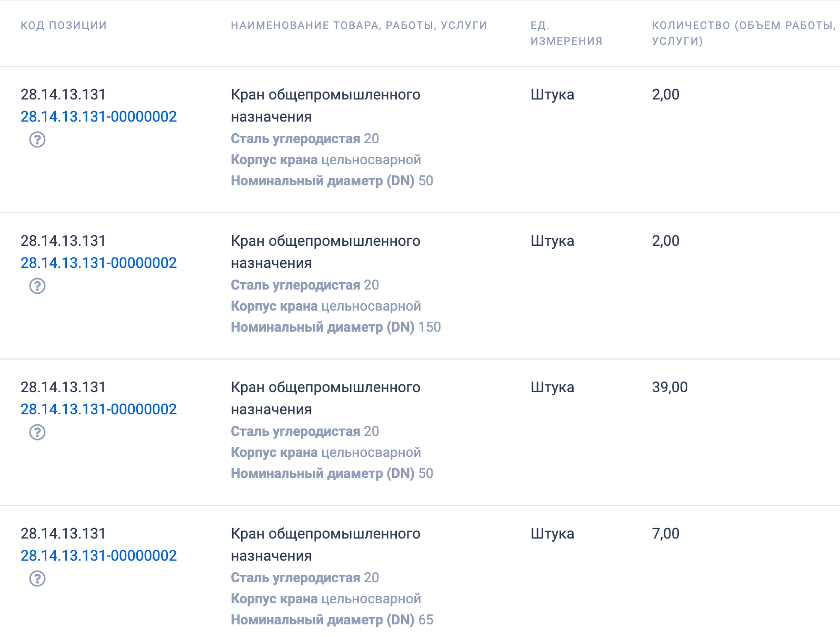Click the code link for the 39,00 quantity item
Image resolution: width=840 pixels, height=637 pixels.
pos(98,409)
